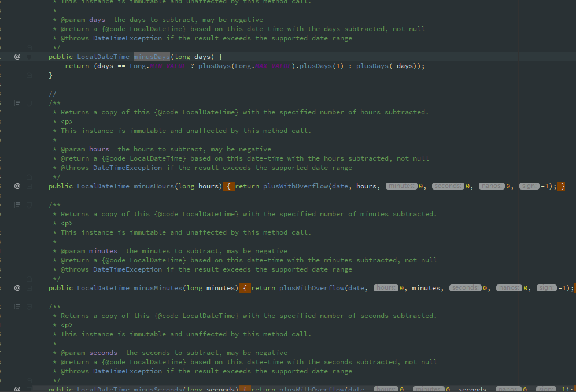Toggle rendered doc view for seconds-subtracted Javadoc

[x=17, y=306]
